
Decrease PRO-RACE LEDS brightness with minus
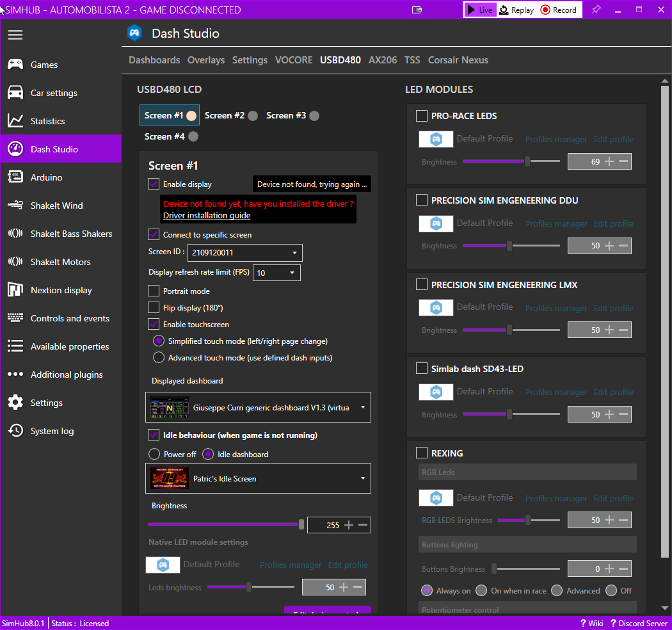[x=623, y=161]
